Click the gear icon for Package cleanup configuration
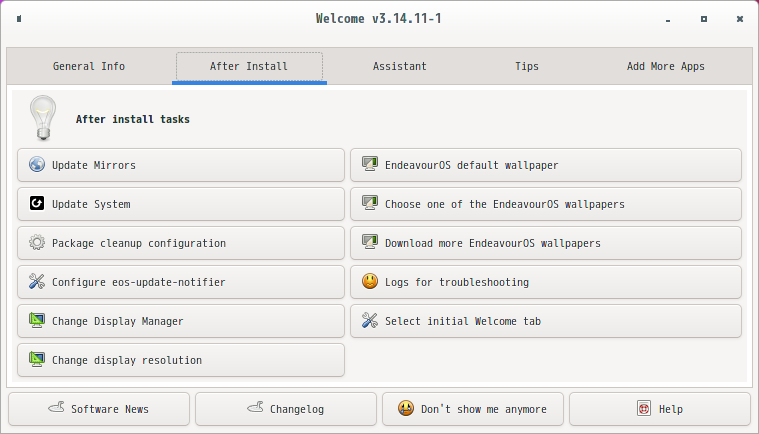759x434 pixels. pos(37,242)
